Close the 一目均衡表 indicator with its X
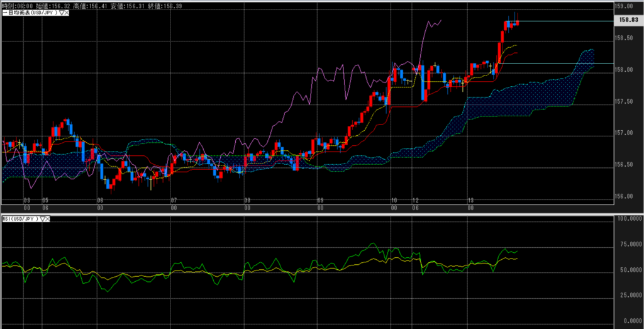 (68, 13)
